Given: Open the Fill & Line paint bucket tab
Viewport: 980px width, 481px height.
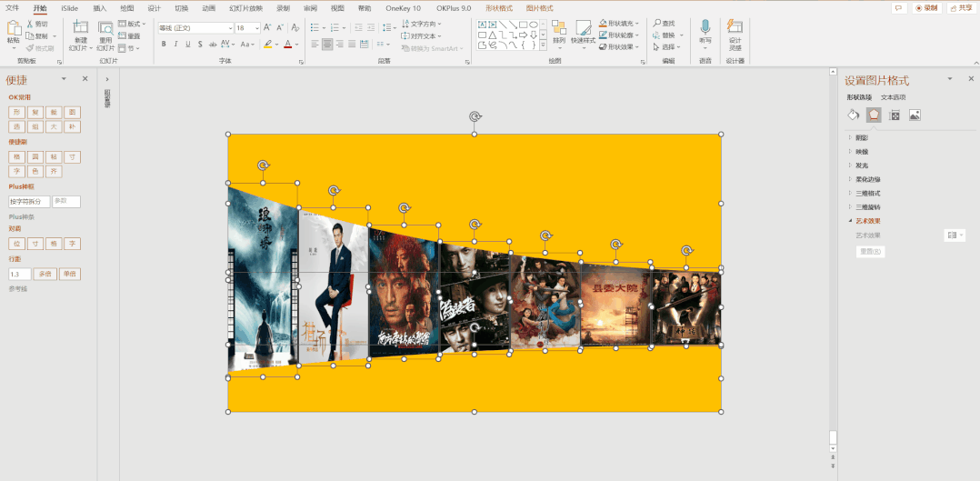Looking at the screenshot, I should (853, 115).
